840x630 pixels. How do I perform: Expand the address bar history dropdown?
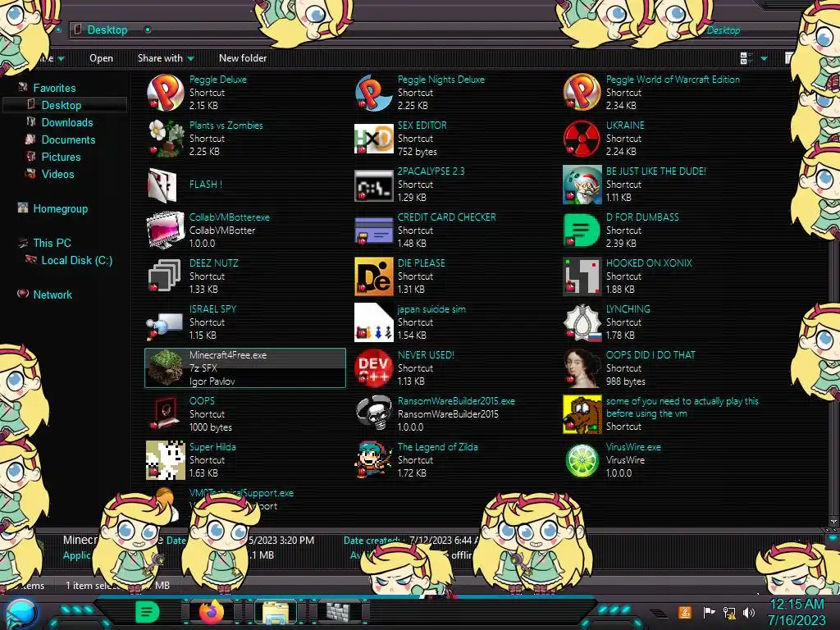tap(148, 30)
